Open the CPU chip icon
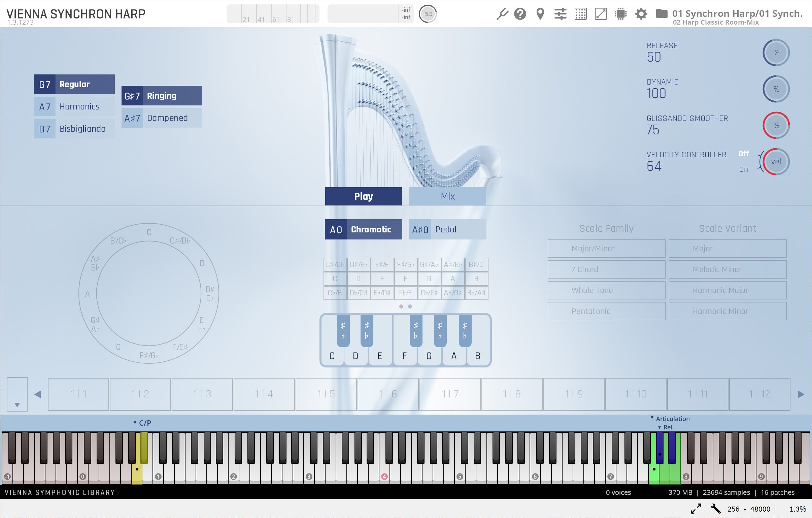The image size is (812, 518). tap(620, 14)
